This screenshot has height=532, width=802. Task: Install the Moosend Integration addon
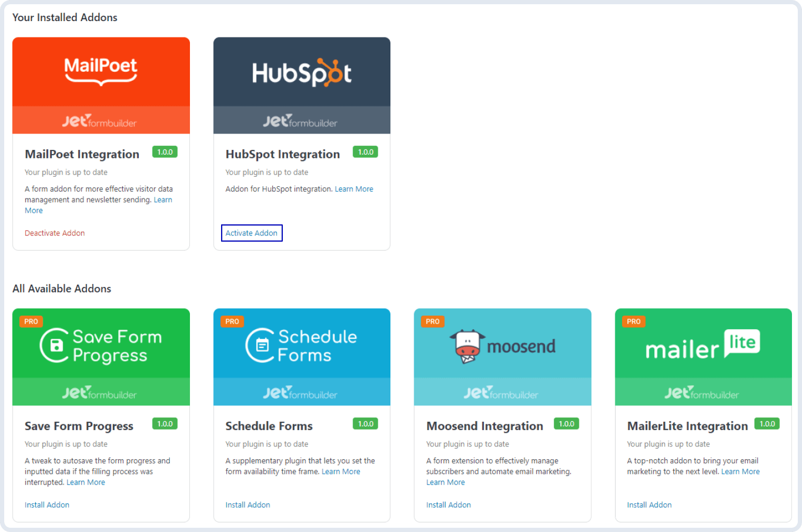point(448,505)
